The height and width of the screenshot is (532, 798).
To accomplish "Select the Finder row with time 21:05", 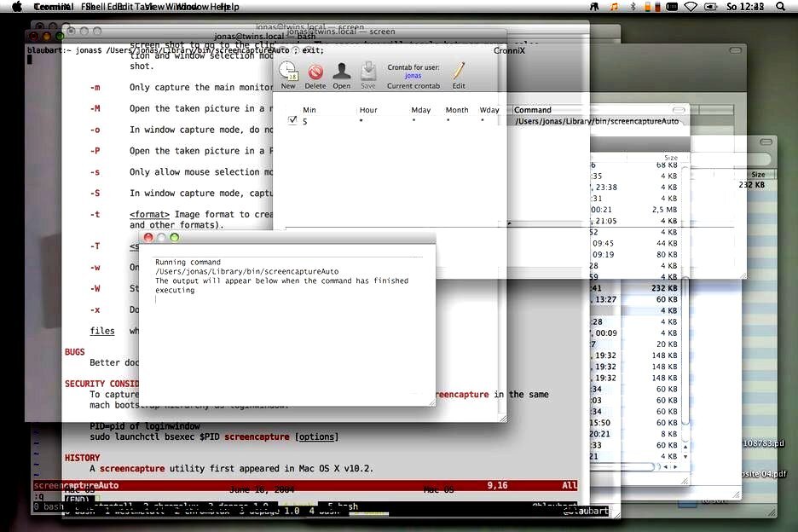I will 636,221.
